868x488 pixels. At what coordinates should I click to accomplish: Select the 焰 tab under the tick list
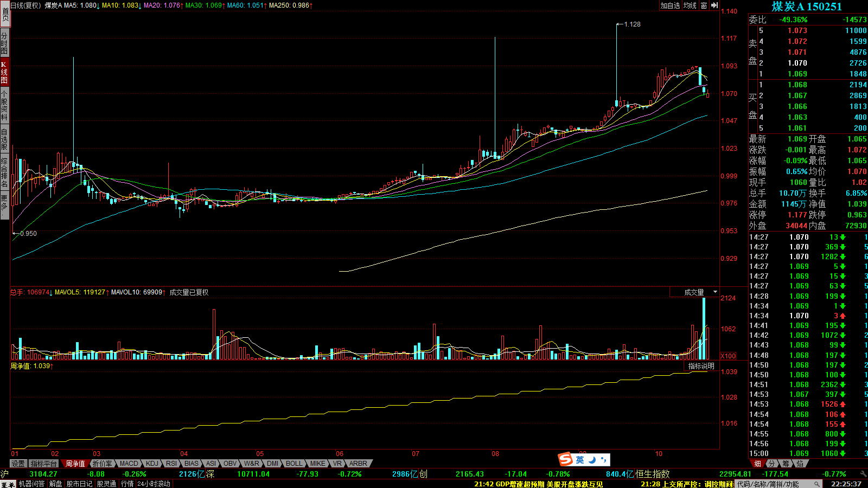click(x=800, y=464)
